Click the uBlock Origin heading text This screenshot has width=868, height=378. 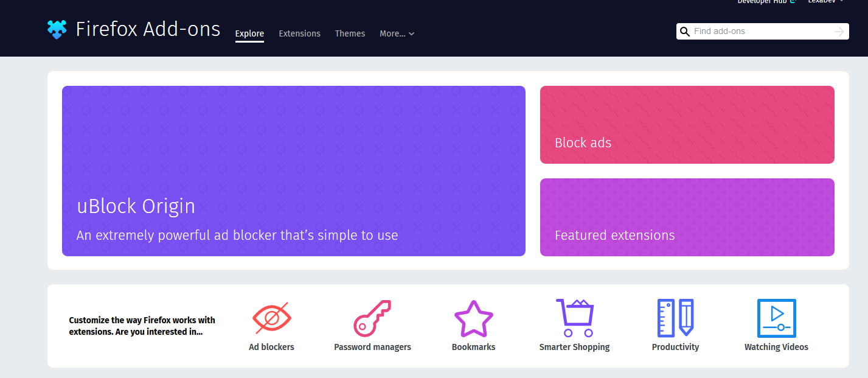click(x=136, y=206)
